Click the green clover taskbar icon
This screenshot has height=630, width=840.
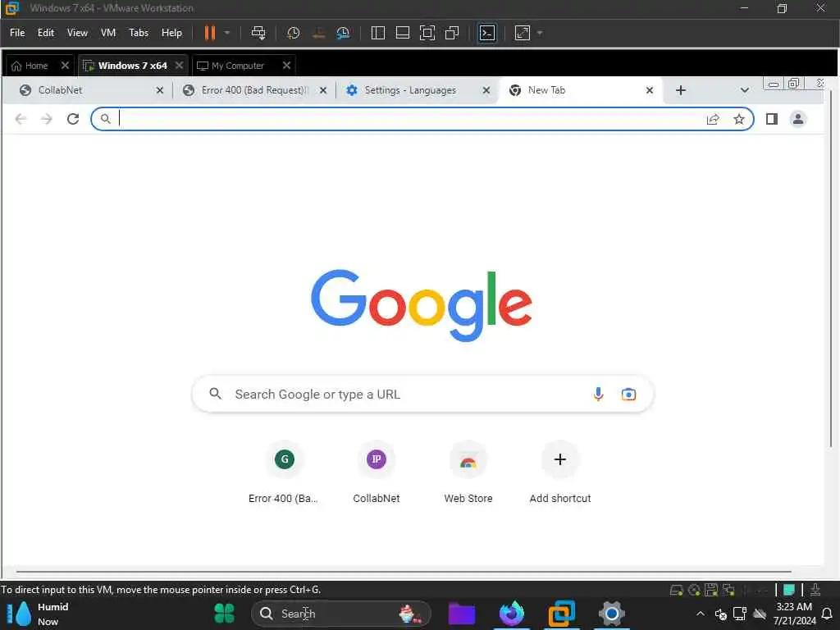click(x=225, y=614)
